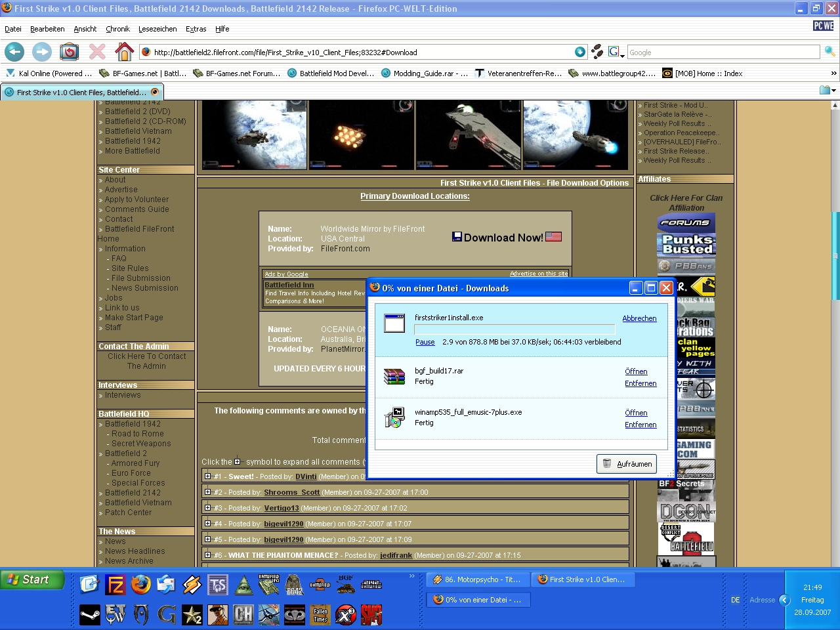Click the forward navigation arrow
The image size is (840, 630).
[42, 51]
